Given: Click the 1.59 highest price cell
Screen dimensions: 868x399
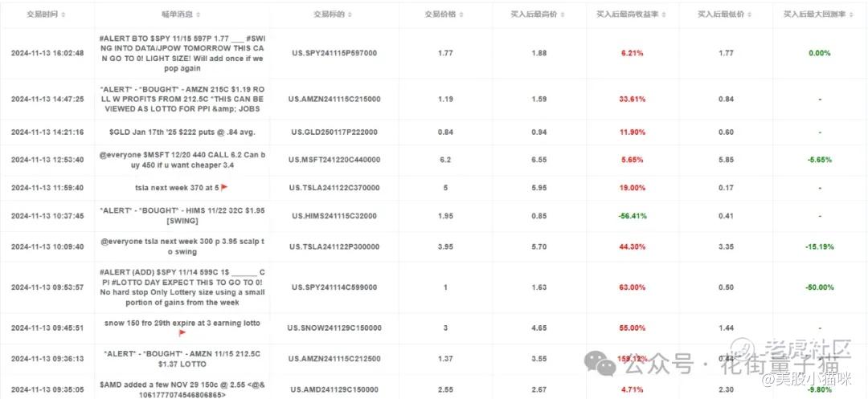Looking at the screenshot, I should 538,100.
